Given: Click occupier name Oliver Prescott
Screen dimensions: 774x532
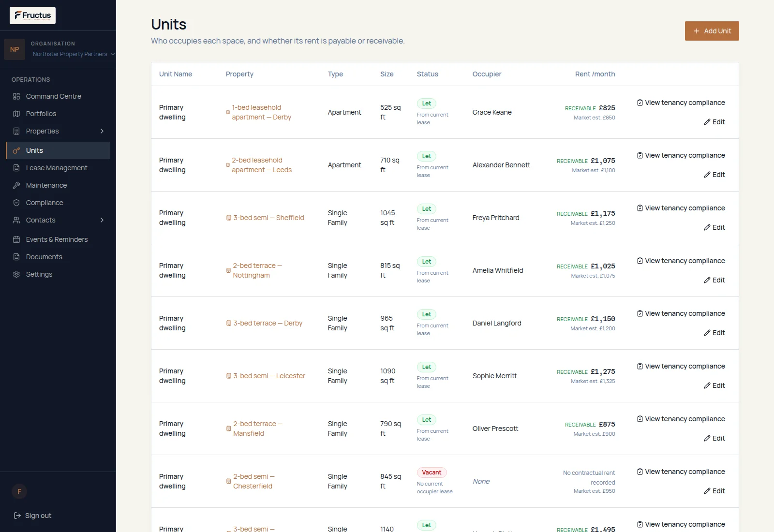Looking at the screenshot, I should click(495, 429).
